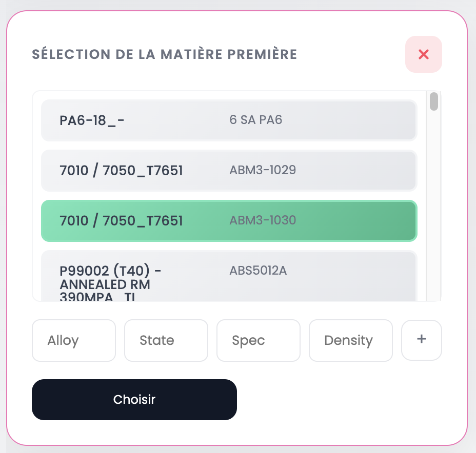Click the ABS5012A specification label

coord(258,271)
